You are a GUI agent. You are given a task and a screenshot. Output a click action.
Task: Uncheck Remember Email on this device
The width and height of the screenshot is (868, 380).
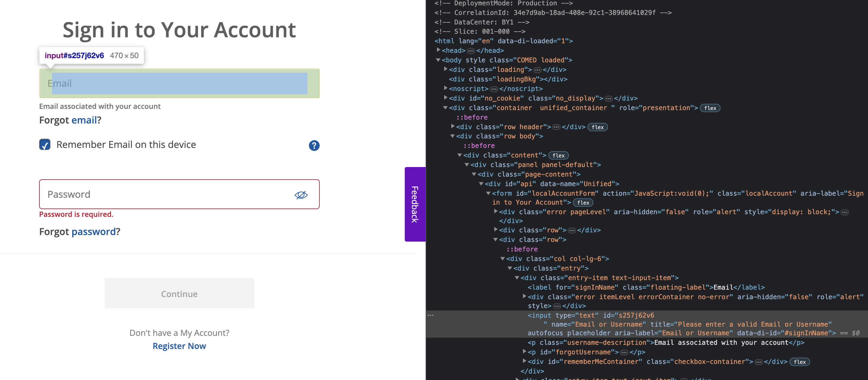pos(44,144)
